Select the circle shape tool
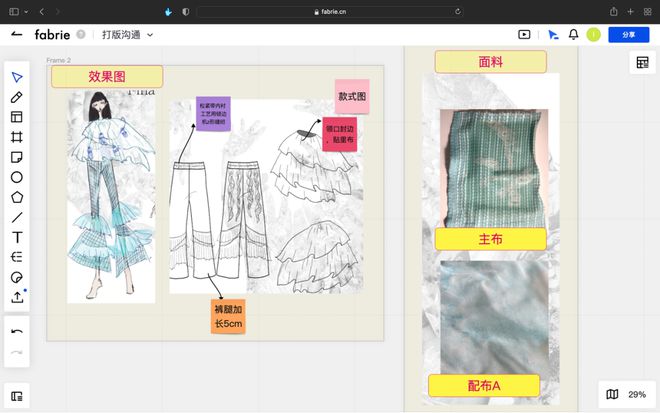 click(17, 177)
